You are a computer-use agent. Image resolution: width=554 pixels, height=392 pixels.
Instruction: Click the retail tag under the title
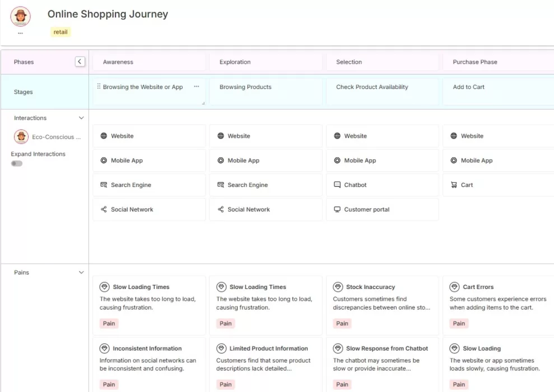click(60, 32)
